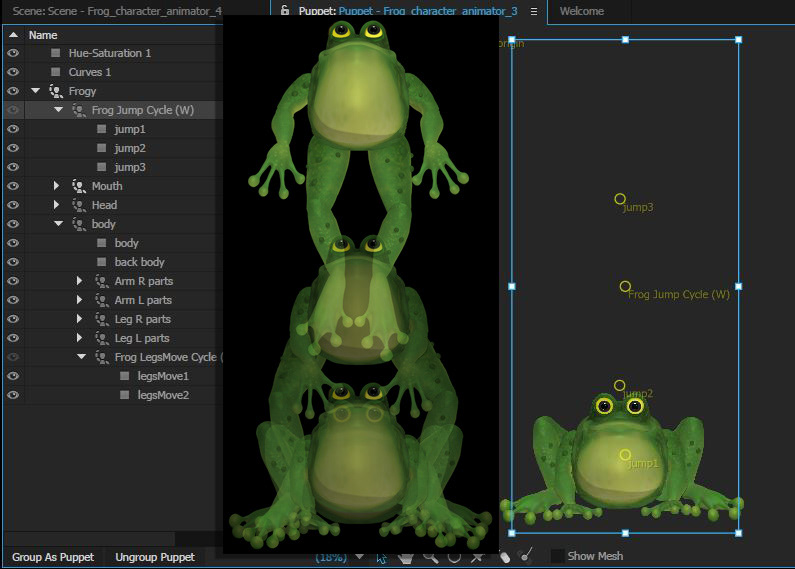Switch to the Welcome tab
This screenshot has height=569, width=795.
click(x=581, y=12)
